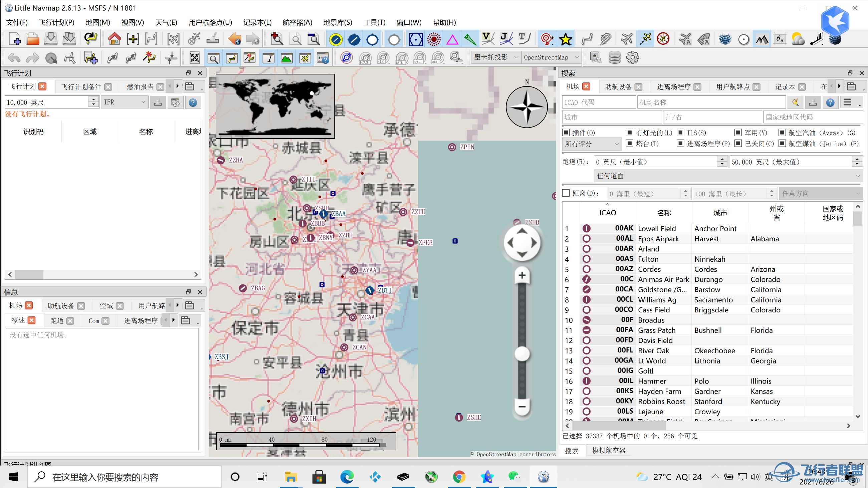
Task: Increase minimum runway length stepper
Action: coord(722,159)
